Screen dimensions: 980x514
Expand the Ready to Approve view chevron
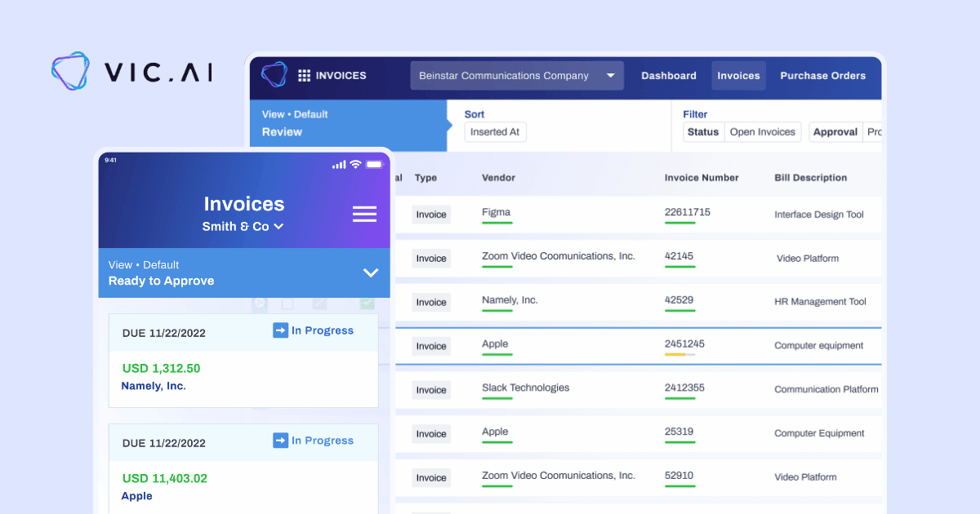pyautogui.click(x=371, y=273)
